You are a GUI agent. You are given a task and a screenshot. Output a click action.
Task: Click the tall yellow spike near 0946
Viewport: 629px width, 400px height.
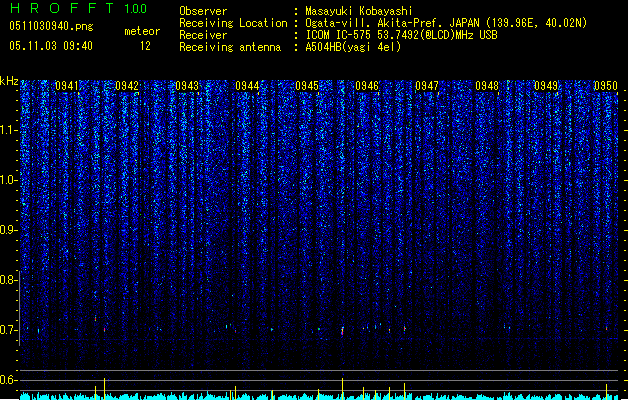point(343,388)
